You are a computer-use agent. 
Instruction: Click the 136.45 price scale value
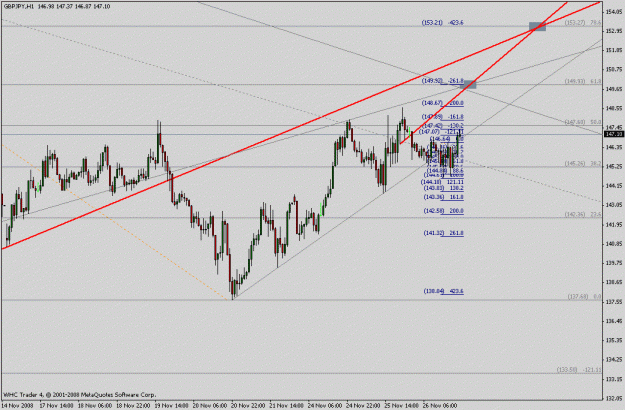tap(614, 321)
